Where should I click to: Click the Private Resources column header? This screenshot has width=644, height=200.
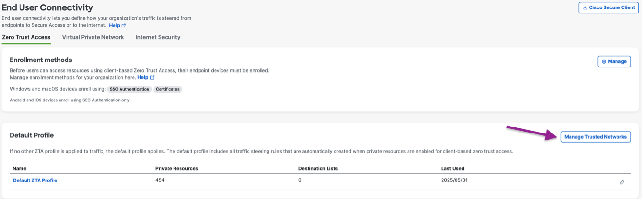tap(177, 168)
